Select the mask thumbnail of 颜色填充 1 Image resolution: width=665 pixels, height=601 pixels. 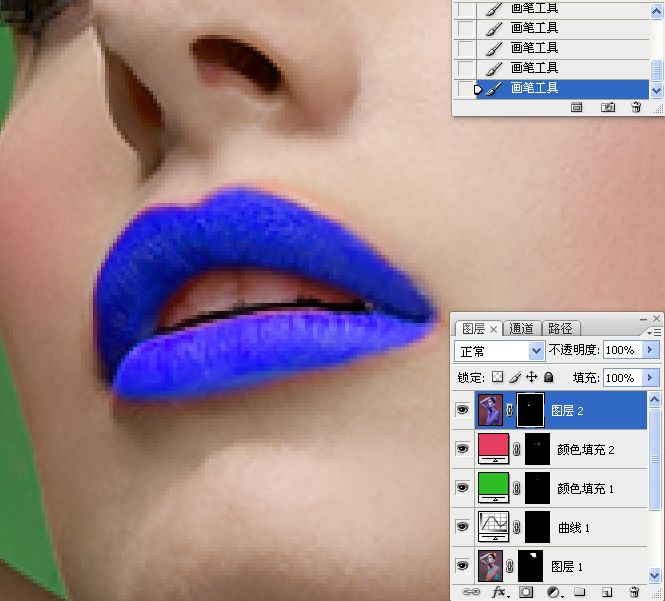tap(537, 488)
